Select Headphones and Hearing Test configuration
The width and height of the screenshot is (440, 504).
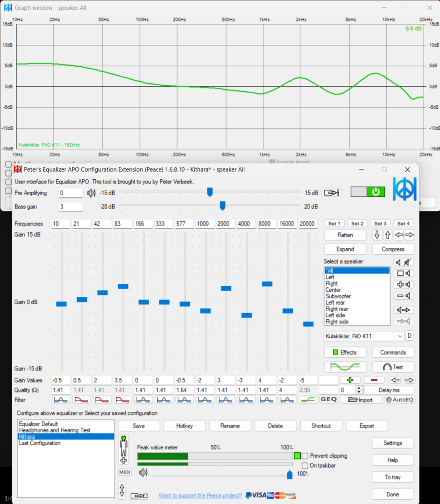tap(65, 430)
